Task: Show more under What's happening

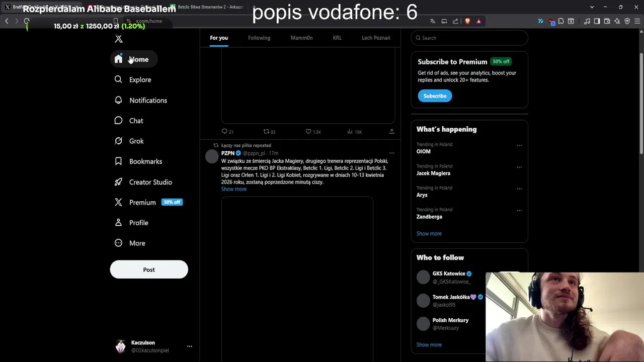Action: click(429, 233)
